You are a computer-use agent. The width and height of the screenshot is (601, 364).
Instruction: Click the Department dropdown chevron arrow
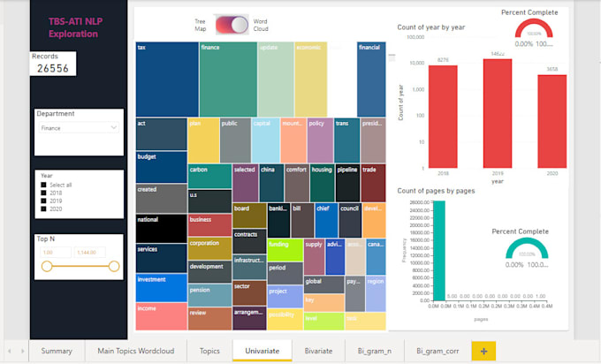113,127
